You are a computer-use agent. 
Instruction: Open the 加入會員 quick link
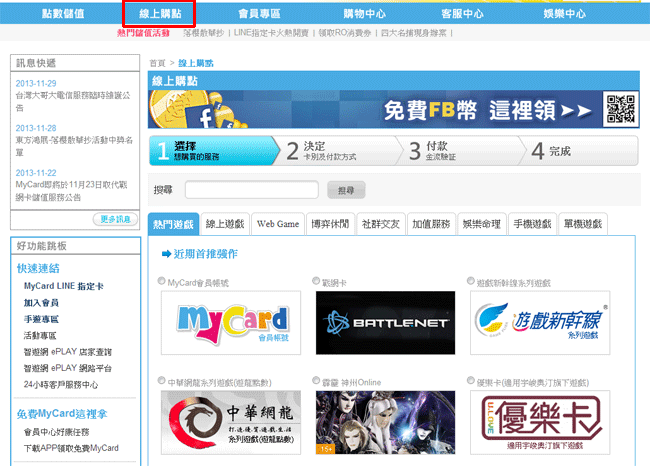(x=41, y=303)
